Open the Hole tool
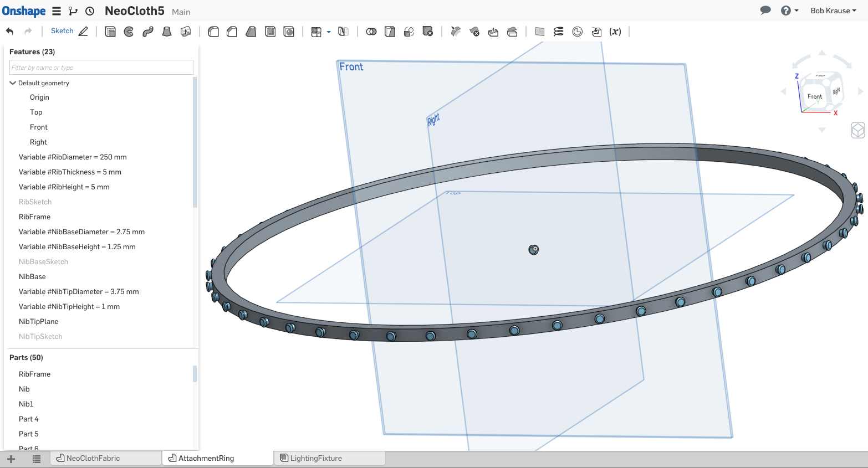This screenshot has width=868, height=468. click(289, 32)
